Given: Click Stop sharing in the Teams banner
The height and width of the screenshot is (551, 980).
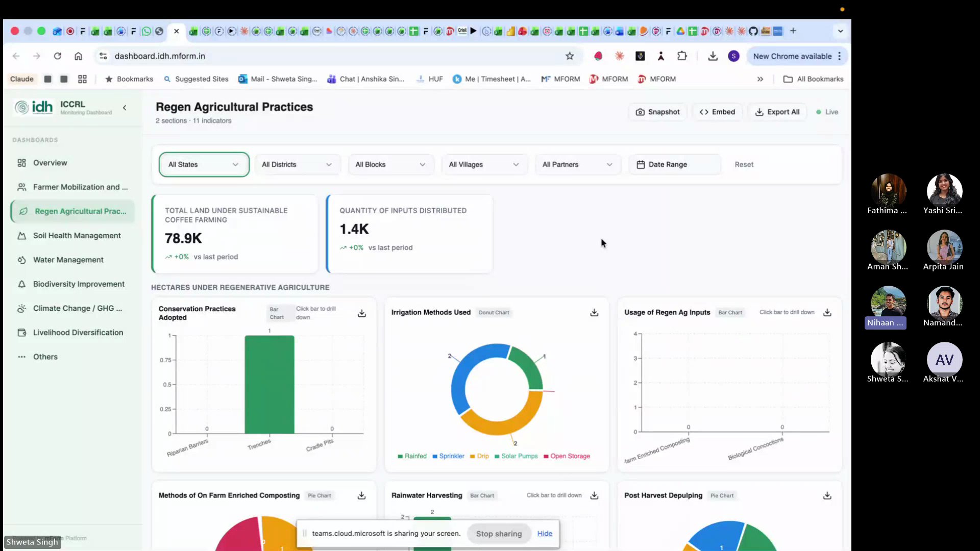Looking at the screenshot, I should (x=499, y=533).
